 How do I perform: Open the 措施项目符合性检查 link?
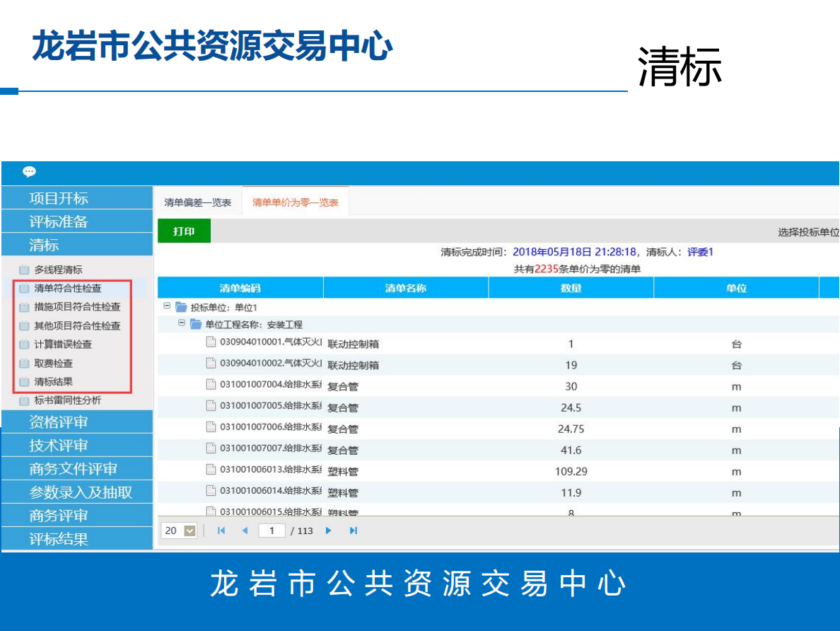pyautogui.click(x=78, y=307)
